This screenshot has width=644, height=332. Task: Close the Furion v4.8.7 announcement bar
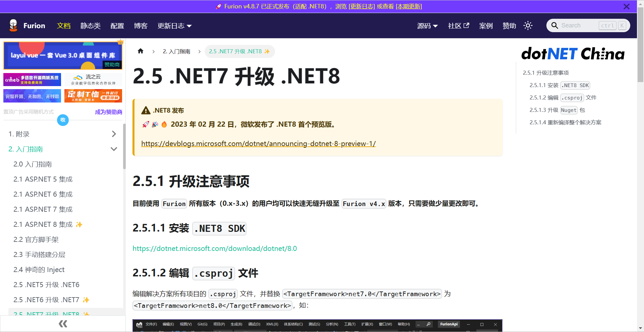[626, 6]
